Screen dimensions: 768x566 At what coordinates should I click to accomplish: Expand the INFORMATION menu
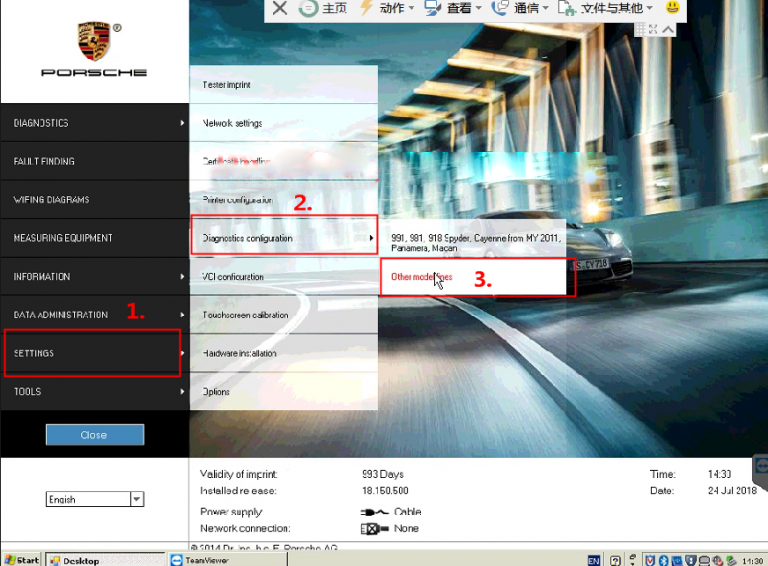coord(95,276)
